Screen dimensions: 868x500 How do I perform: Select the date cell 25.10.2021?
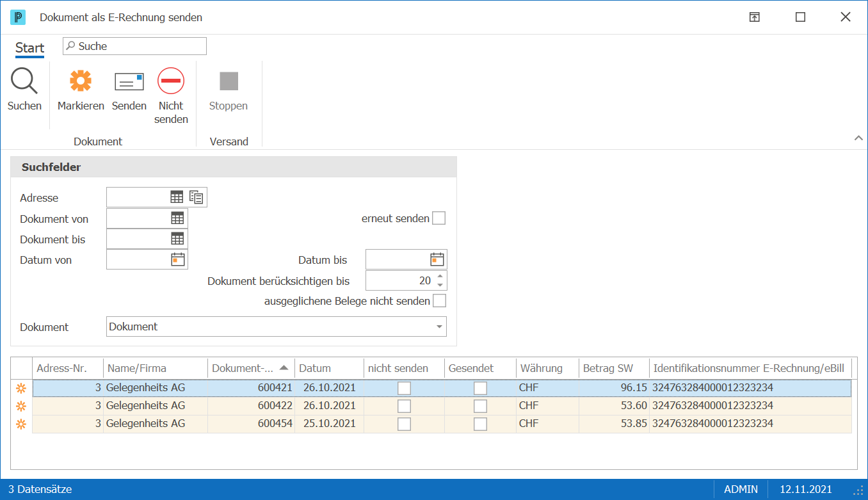(329, 424)
